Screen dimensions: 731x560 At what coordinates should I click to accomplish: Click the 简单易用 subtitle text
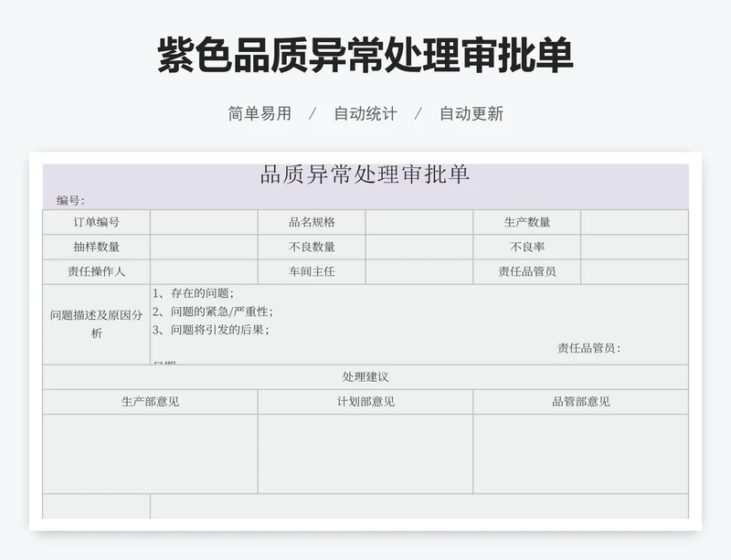pos(260,113)
